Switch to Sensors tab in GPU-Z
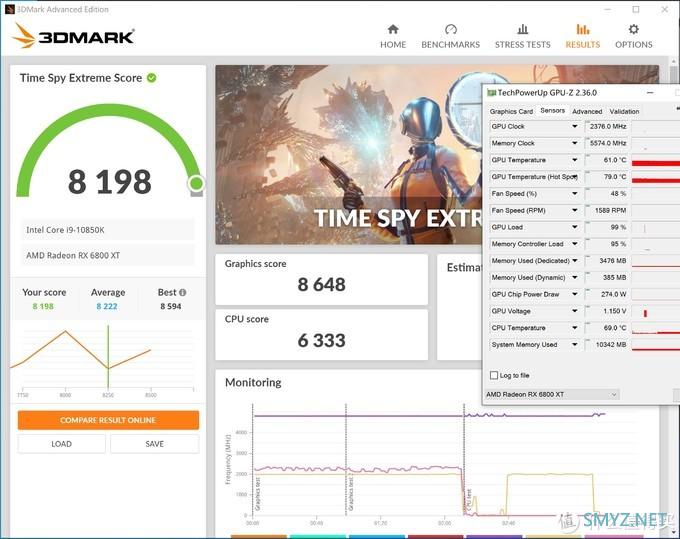Viewport: 680px width, 539px height. 552,111
